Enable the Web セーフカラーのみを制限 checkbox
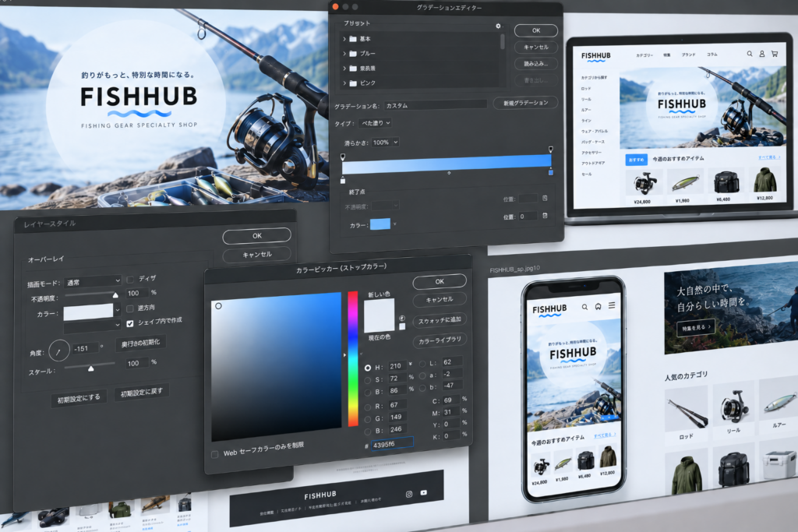798x532 pixels. (215, 454)
